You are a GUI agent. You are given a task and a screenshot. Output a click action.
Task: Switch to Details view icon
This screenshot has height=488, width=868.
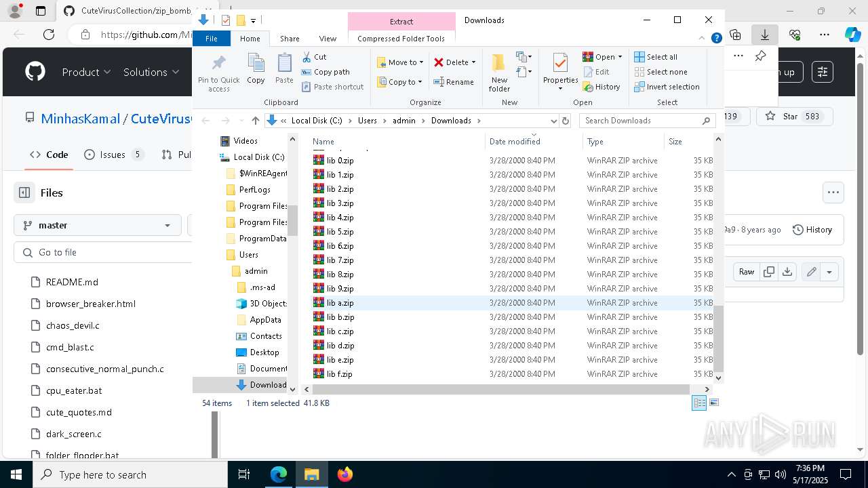click(x=699, y=403)
